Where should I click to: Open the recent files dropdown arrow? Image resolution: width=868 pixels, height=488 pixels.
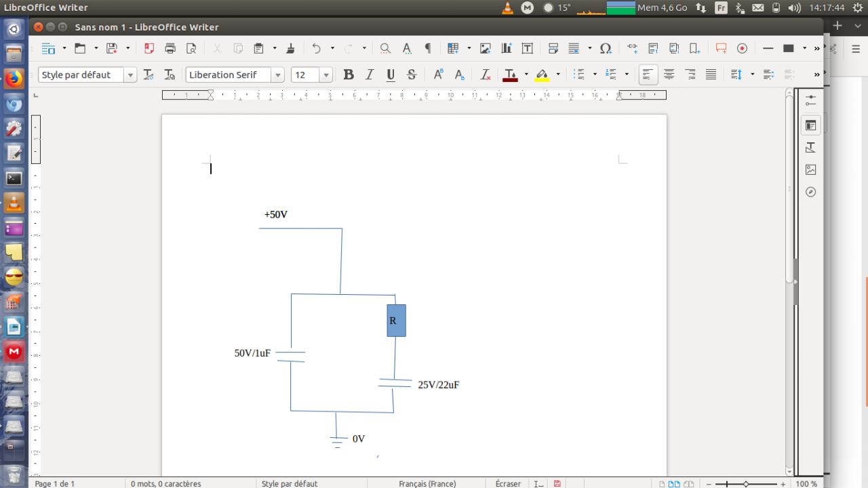click(x=96, y=48)
